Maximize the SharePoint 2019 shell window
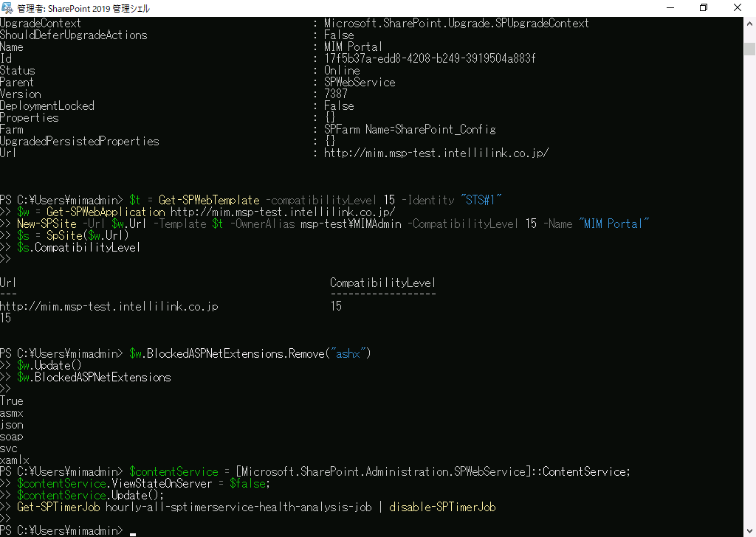The width and height of the screenshot is (756, 537). pos(704,7)
